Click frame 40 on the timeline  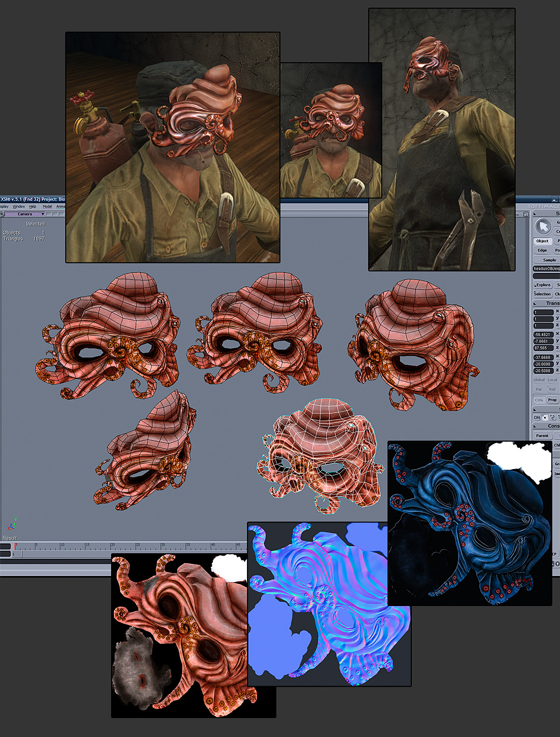pos(211,547)
